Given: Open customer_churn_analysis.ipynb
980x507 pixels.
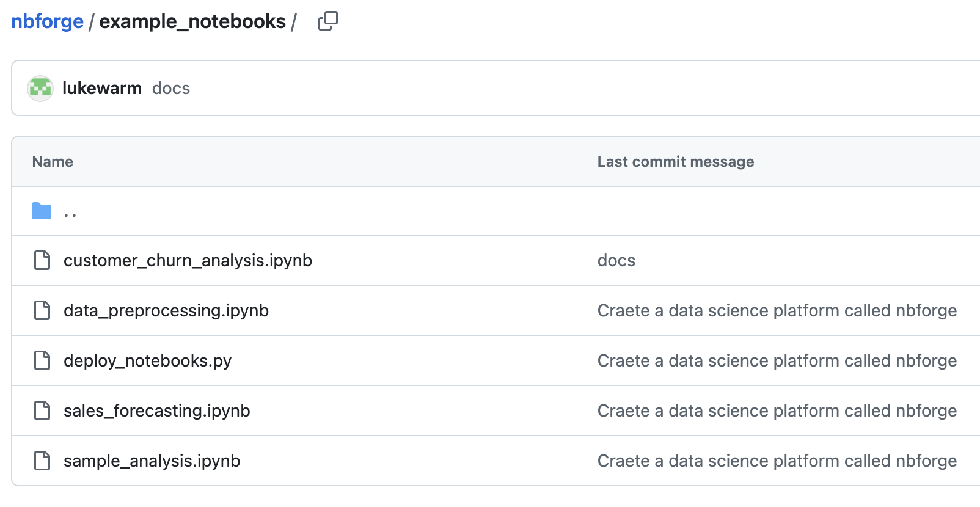Looking at the screenshot, I should pos(188,260).
